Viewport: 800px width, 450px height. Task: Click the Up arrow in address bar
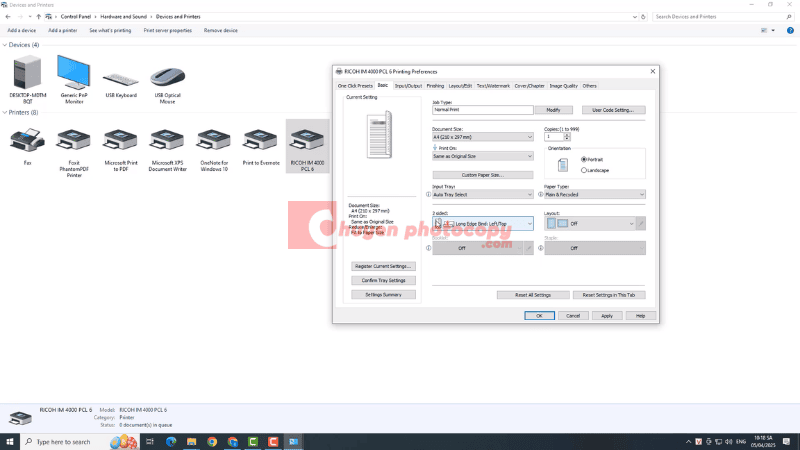(x=38, y=17)
